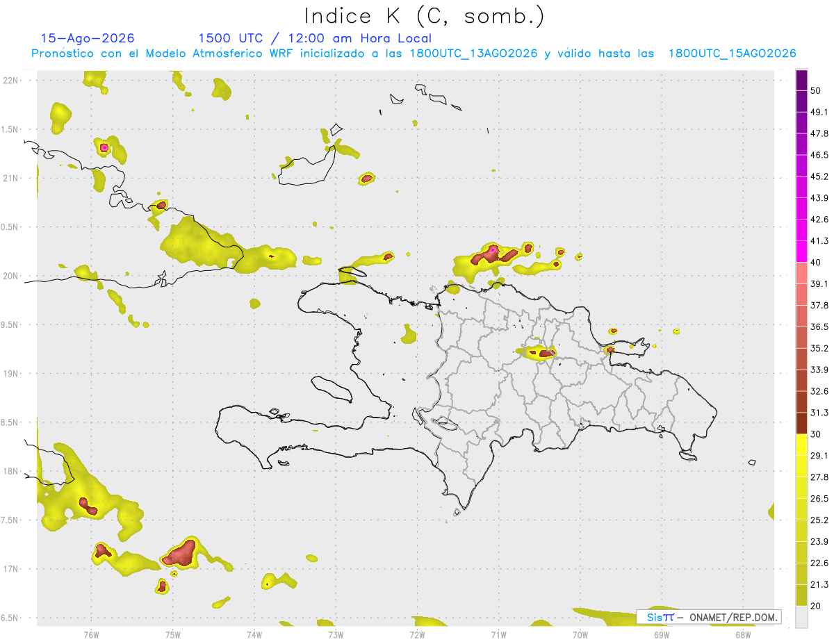This screenshot has width=834, height=644.
Task: Click the colorbar label "27.8"
Action: (x=819, y=477)
